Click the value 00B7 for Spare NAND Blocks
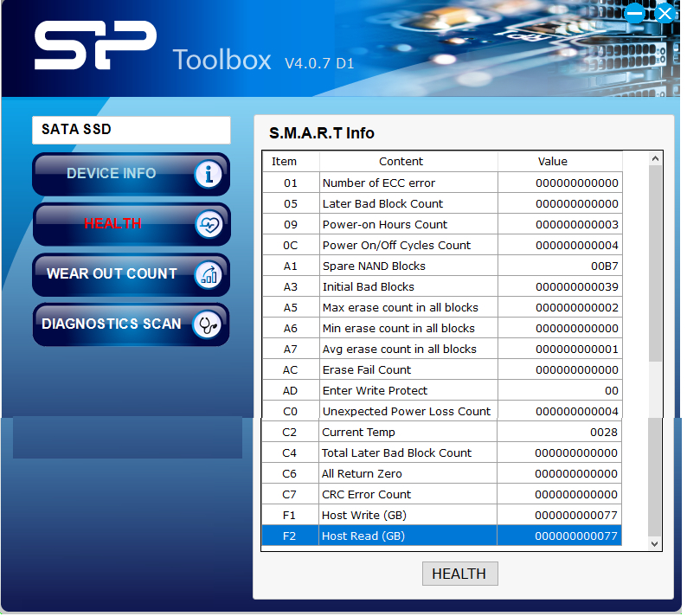 coord(604,266)
